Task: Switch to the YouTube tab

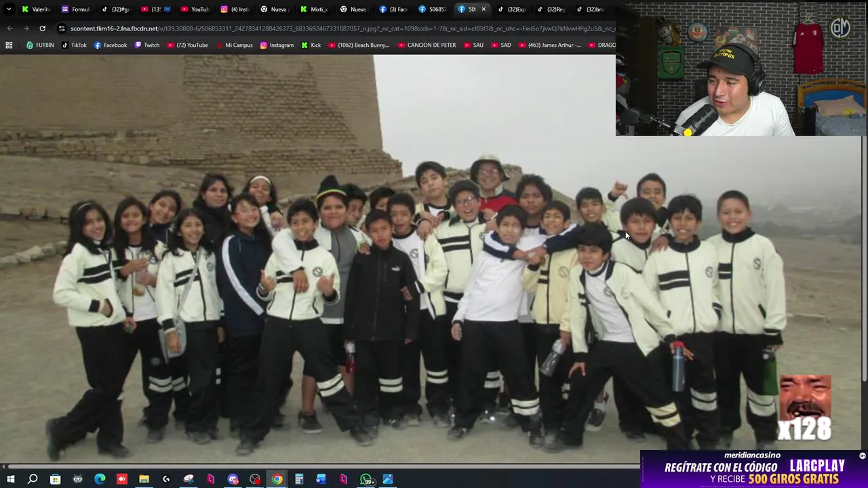Action: 195,9
